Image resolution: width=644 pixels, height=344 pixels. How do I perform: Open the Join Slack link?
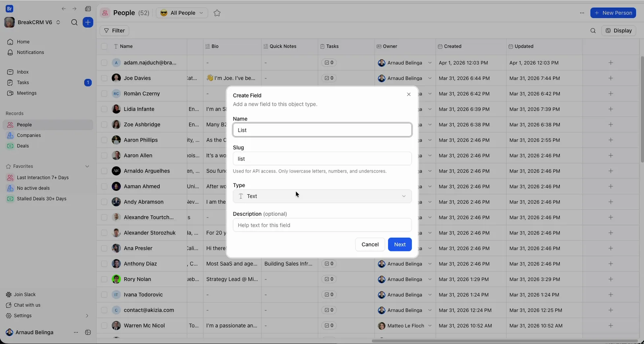pyautogui.click(x=25, y=295)
